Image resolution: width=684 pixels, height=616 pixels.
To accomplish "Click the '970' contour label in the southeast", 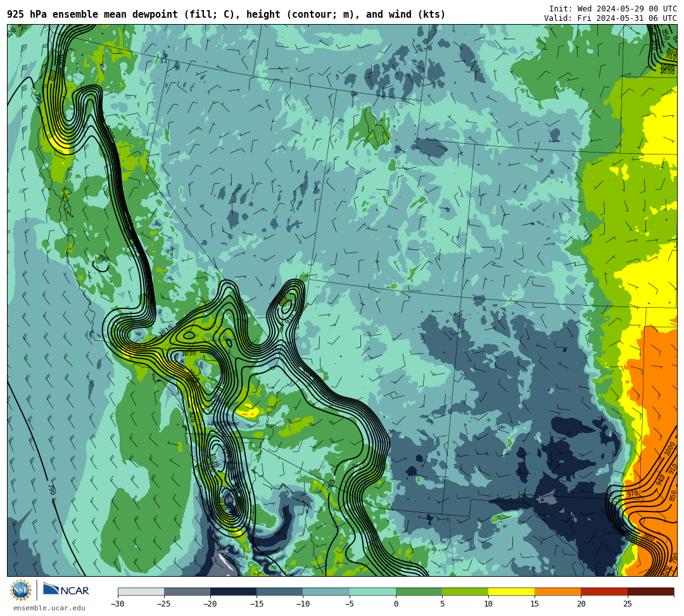I will (633, 494).
